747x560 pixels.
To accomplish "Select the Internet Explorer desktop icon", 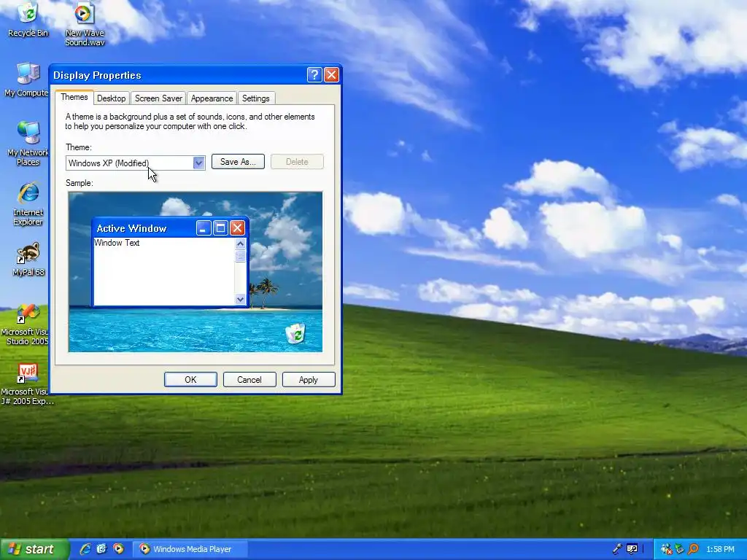I will (x=28, y=204).
